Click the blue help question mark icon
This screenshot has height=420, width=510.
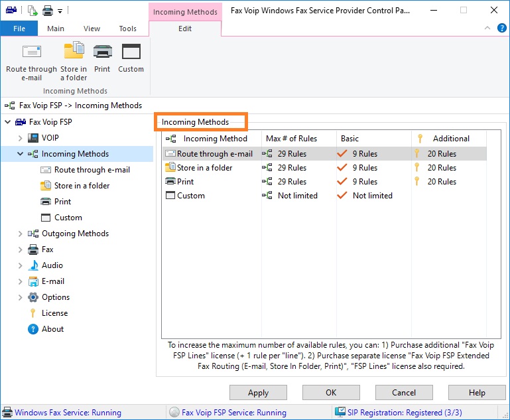(501, 28)
